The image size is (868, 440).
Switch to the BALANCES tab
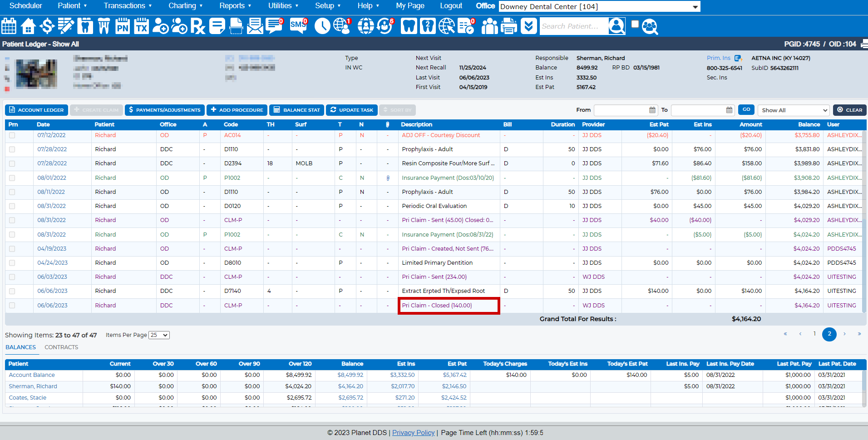pos(21,347)
